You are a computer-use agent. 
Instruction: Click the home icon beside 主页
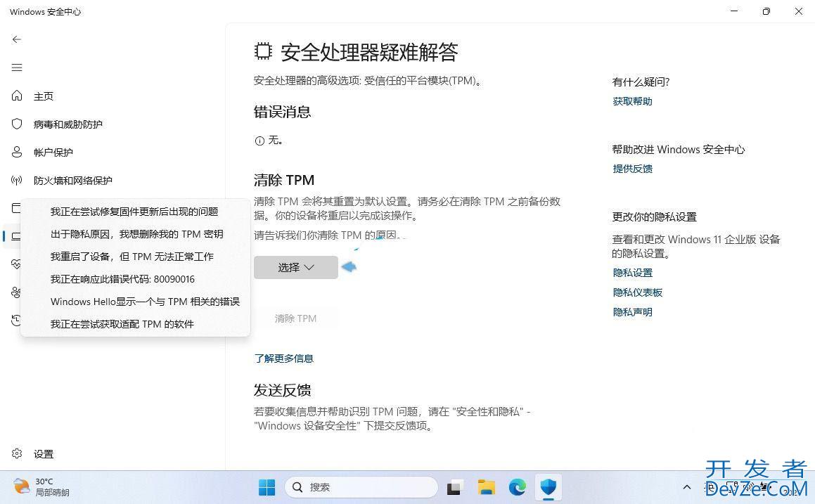(x=17, y=96)
